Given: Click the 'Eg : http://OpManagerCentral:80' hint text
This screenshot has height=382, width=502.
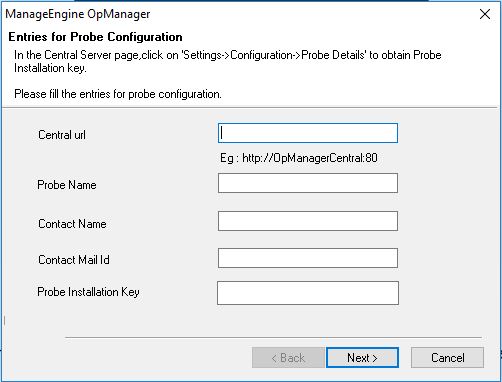Looking at the screenshot, I should coord(299,158).
